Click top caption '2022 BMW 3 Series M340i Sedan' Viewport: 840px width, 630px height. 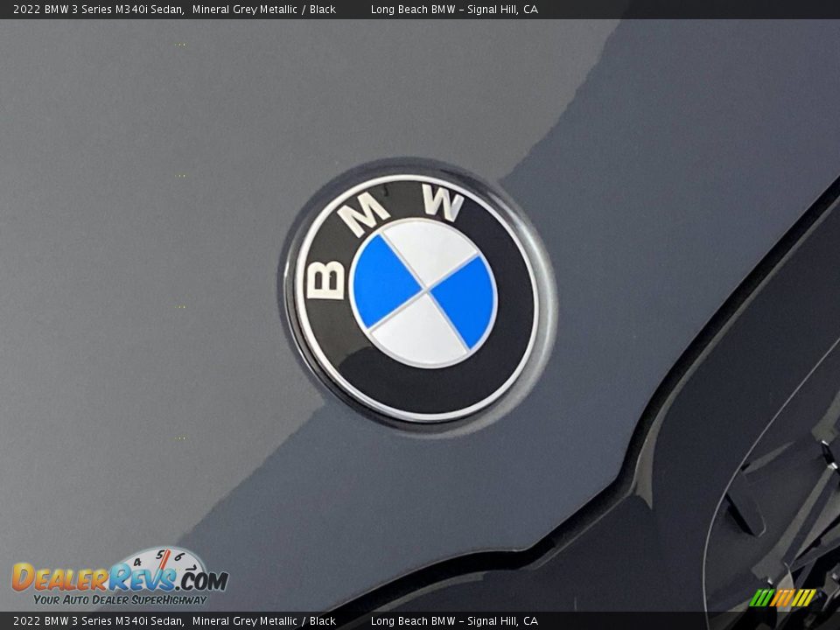(x=98, y=9)
